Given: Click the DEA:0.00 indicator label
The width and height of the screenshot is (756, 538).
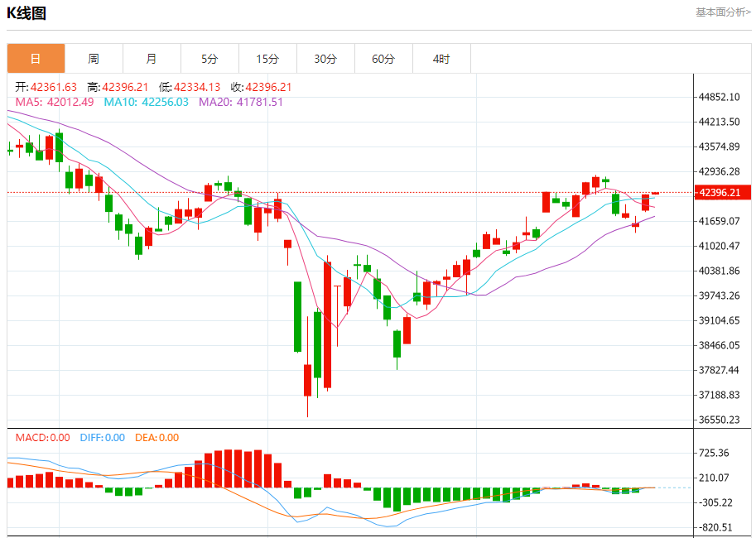Looking at the screenshot, I should tap(156, 438).
